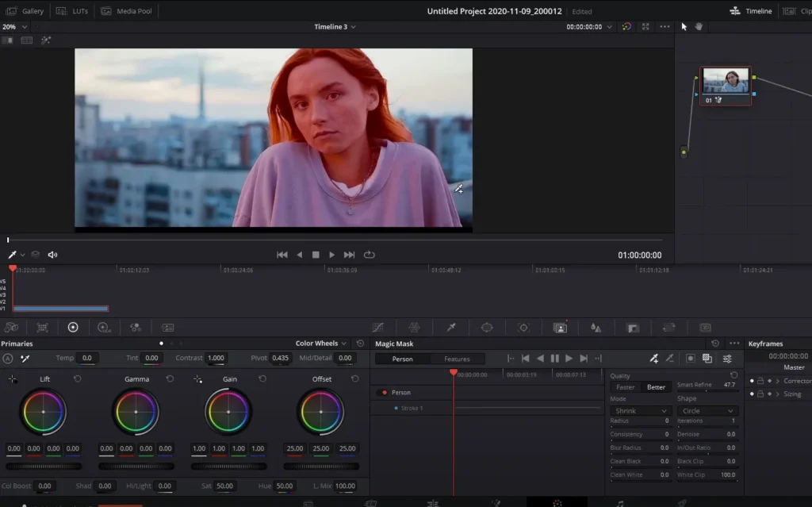Open the Shrink mode dropdown
812x507 pixels.
tap(641, 411)
